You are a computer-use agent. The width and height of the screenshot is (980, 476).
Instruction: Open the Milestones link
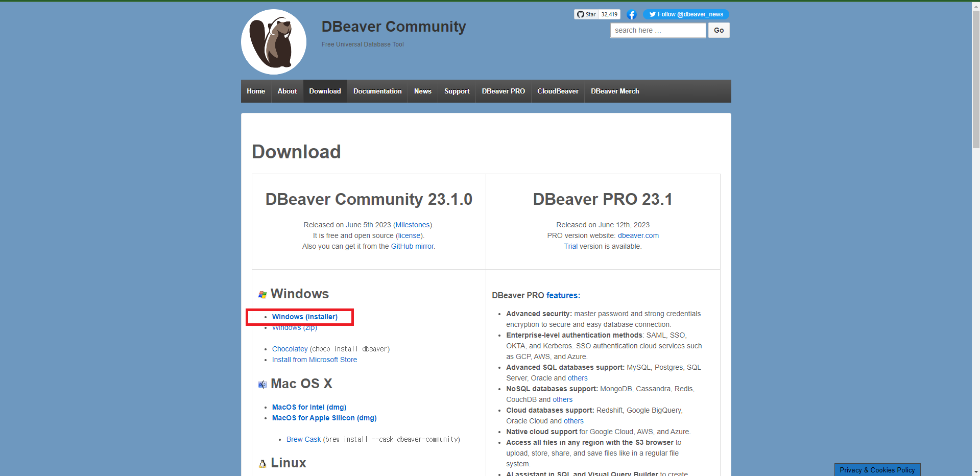tap(413, 225)
